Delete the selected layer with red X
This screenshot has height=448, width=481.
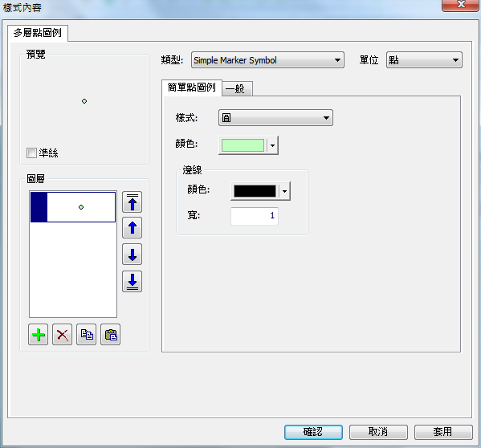click(63, 335)
